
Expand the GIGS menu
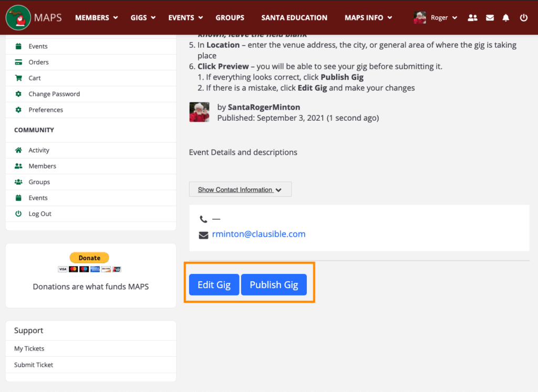click(x=143, y=18)
